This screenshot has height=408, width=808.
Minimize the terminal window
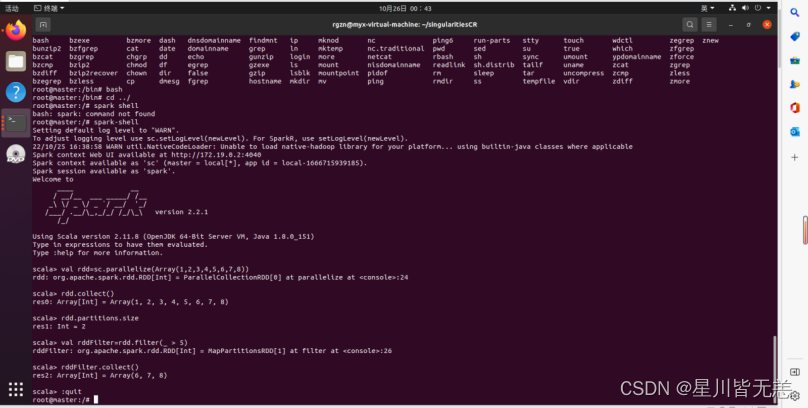(x=731, y=24)
